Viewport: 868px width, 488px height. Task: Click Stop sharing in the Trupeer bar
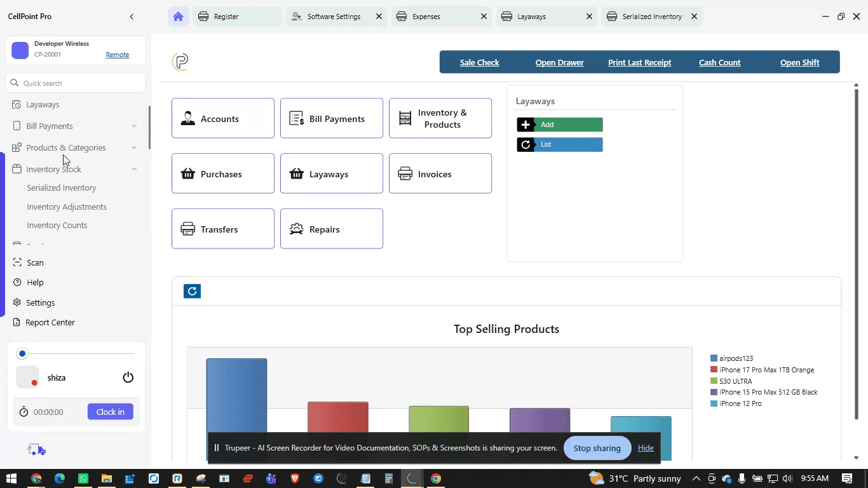(x=597, y=448)
